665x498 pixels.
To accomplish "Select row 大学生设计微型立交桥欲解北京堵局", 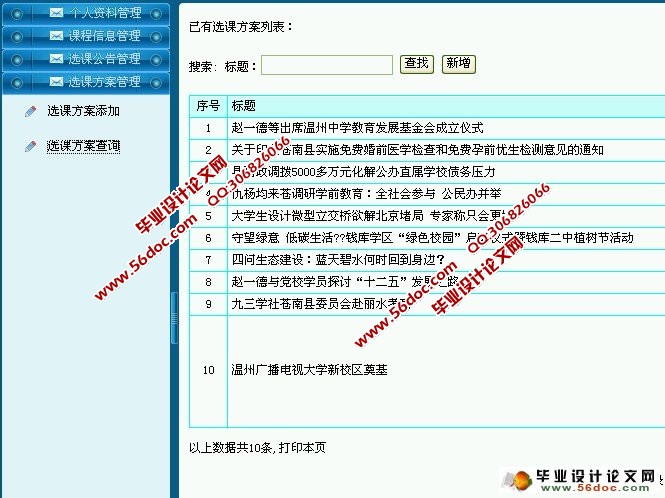I will click(427, 216).
